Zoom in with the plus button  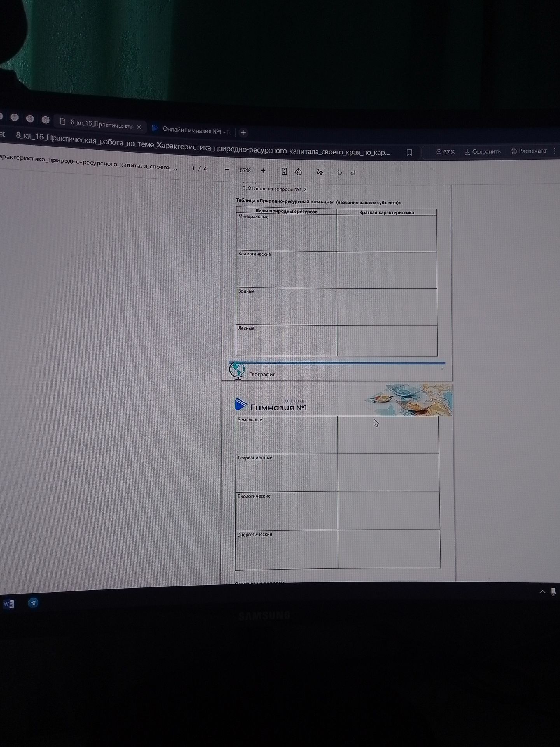[x=263, y=171]
